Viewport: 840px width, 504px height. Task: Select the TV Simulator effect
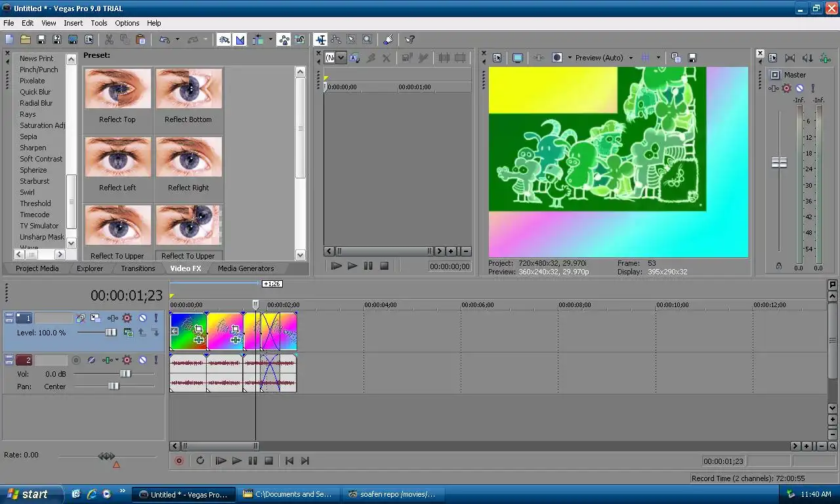(39, 226)
